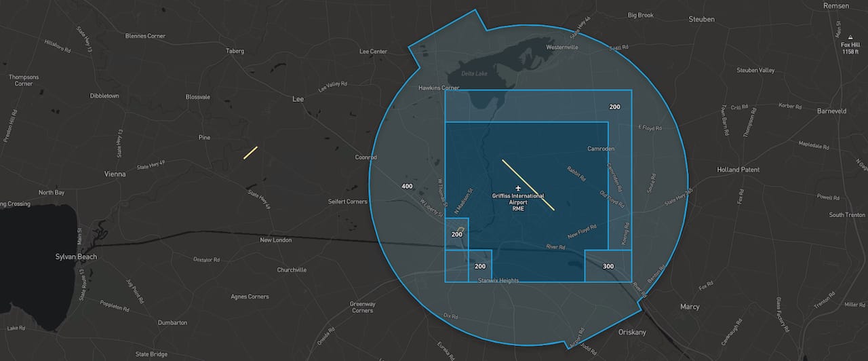Screen dimensions: 868x361
Task: Select the Steuben Valley label
Action: point(755,70)
